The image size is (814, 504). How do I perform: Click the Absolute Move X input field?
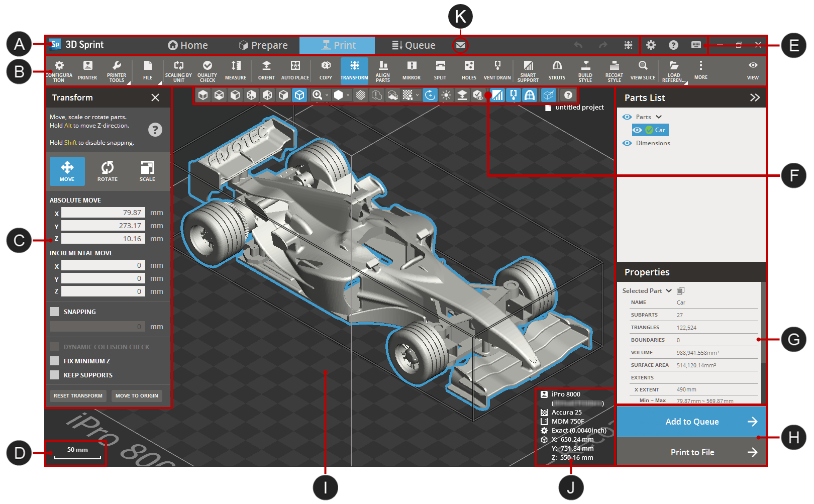(103, 213)
